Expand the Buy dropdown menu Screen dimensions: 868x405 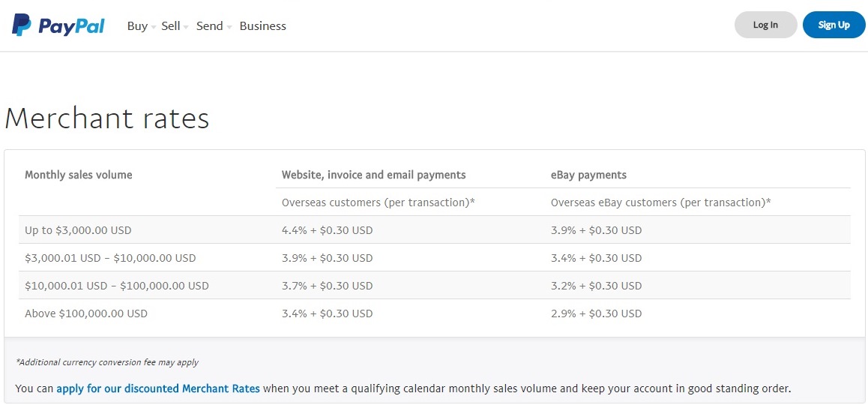tap(140, 26)
